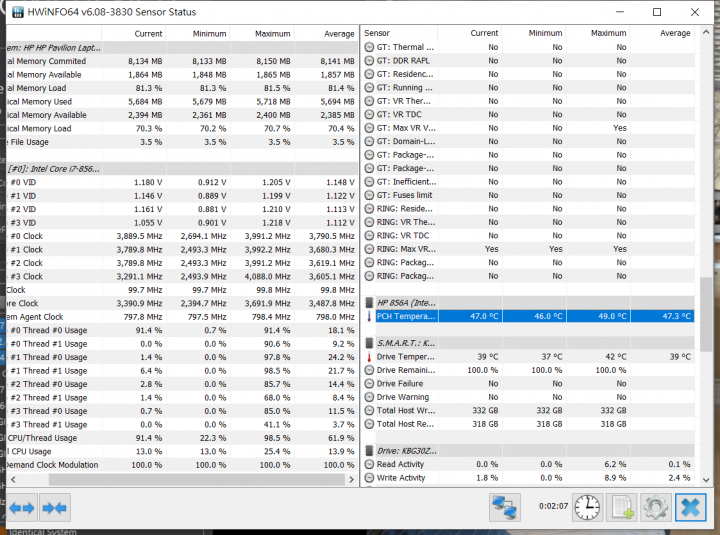Select the PCH Temperature row
This screenshot has width=720, height=535.
529,316
